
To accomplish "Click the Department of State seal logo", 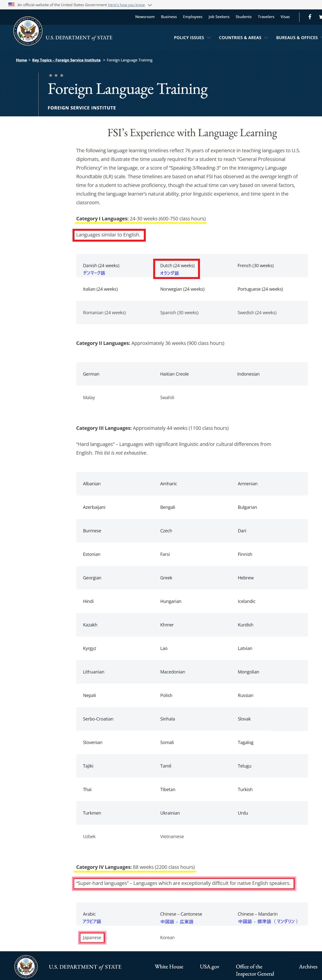I will pyautogui.click(x=28, y=31).
